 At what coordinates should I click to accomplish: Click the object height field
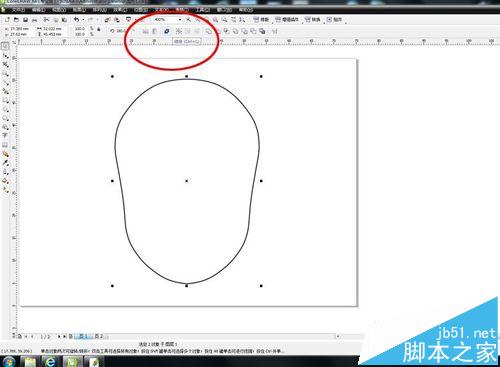(x=52, y=34)
